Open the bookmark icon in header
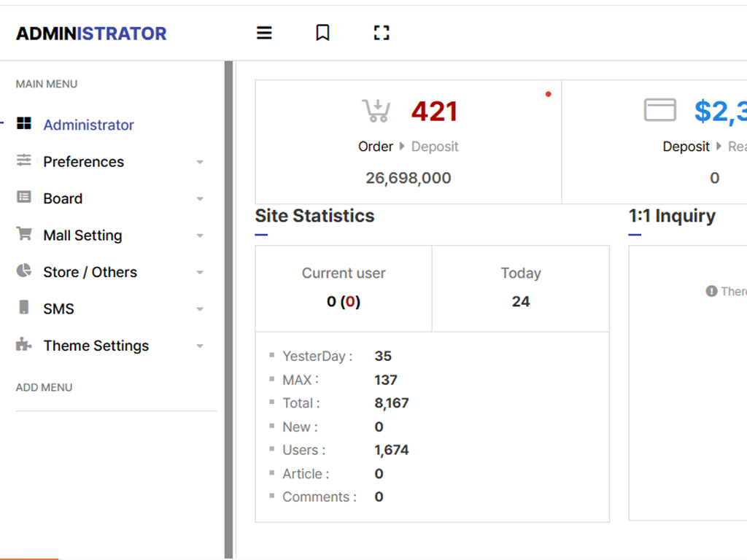747x560 pixels. point(322,33)
